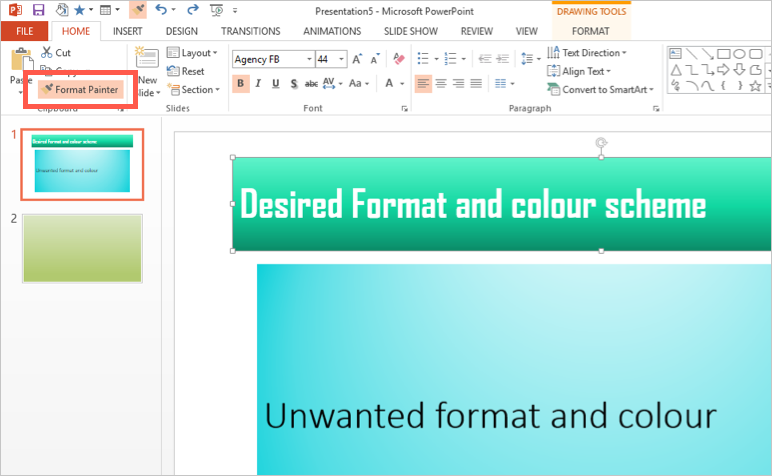Toggle Underline formatting
This screenshot has height=476, width=772.
click(x=275, y=83)
